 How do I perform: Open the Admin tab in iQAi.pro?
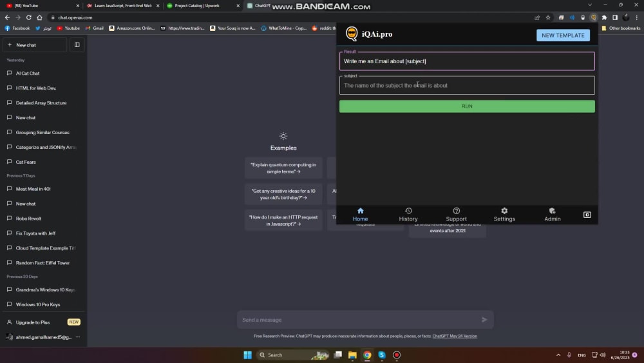[x=553, y=215]
